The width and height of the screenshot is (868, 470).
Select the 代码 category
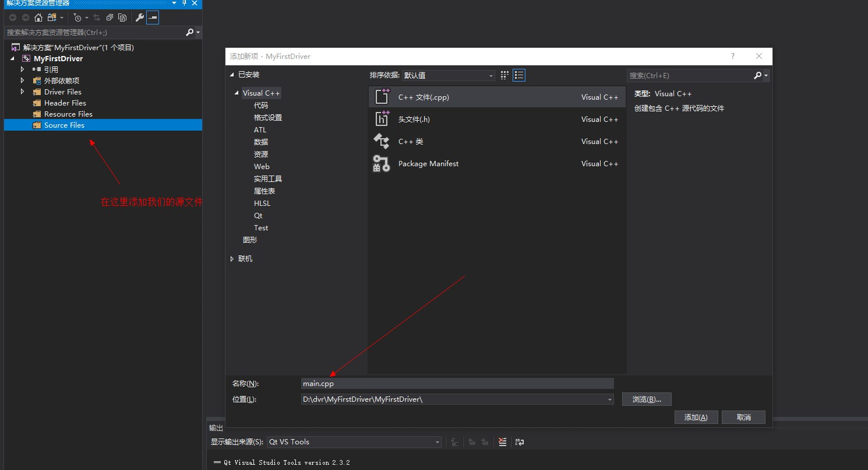(261, 105)
